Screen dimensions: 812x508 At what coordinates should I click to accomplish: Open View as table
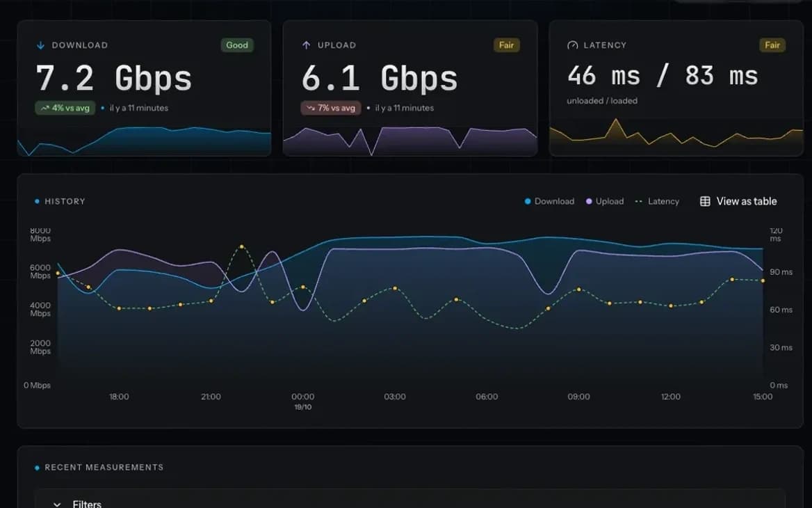[x=738, y=201]
